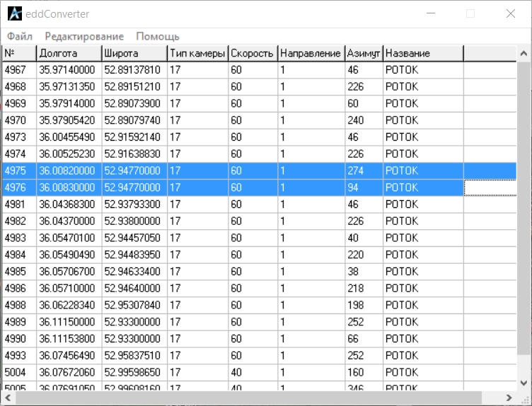Select row number 4967
The width and height of the screenshot is (532, 406).
(x=18, y=70)
